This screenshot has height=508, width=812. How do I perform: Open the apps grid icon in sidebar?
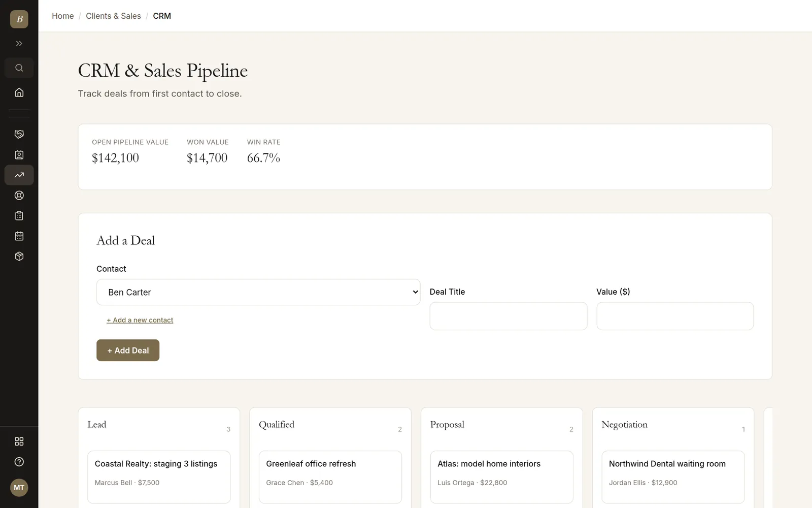[19, 441]
